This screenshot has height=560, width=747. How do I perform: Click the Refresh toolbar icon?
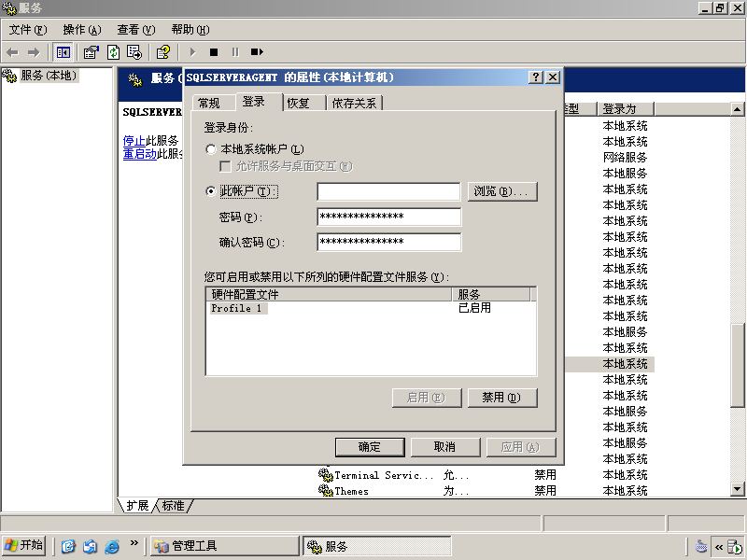(113, 52)
